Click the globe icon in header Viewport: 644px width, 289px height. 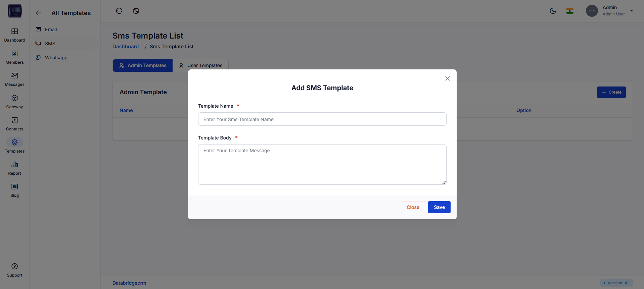[136, 11]
